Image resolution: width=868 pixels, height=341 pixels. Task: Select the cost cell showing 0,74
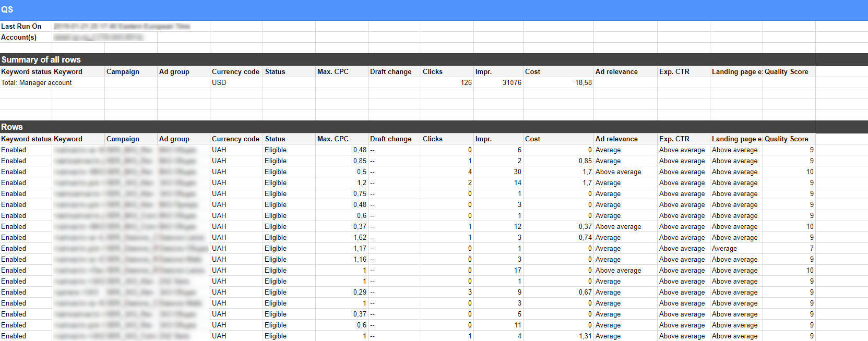click(x=585, y=237)
